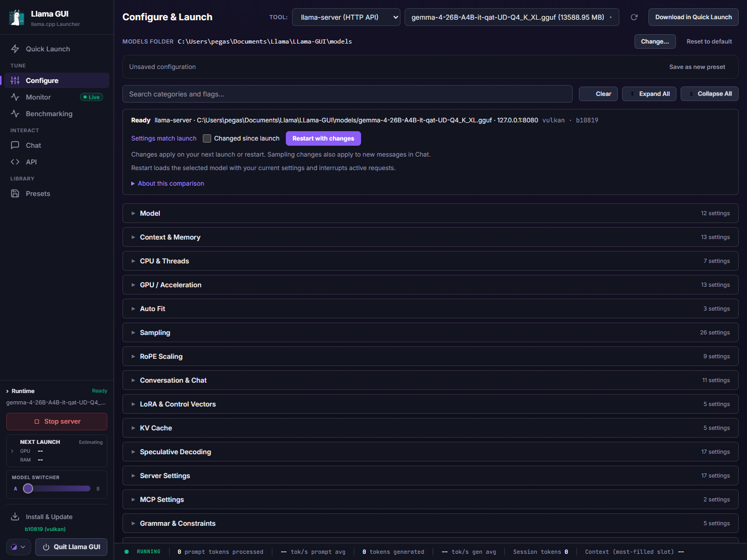Expand the Auto Fit category

point(430,309)
